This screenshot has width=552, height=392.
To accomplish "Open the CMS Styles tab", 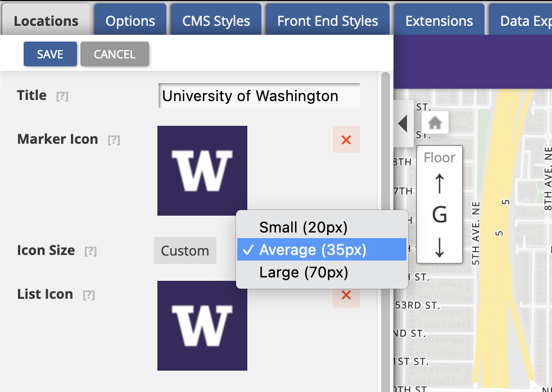I will 216,21.
